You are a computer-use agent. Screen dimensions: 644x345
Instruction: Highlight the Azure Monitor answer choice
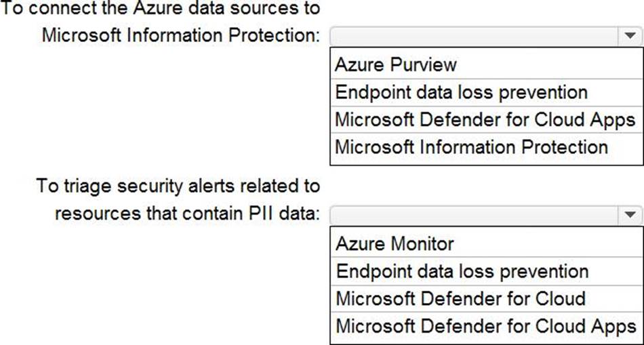(x=395, y=243)
